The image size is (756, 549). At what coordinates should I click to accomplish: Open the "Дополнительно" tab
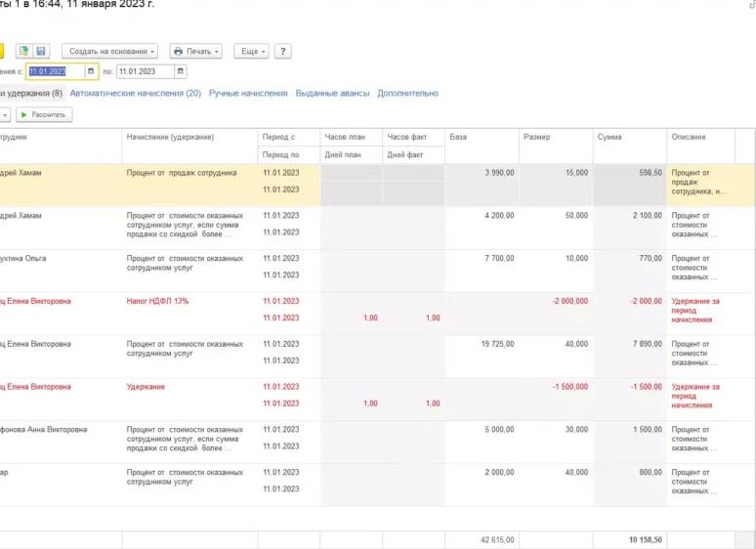(x=407, y=93)
